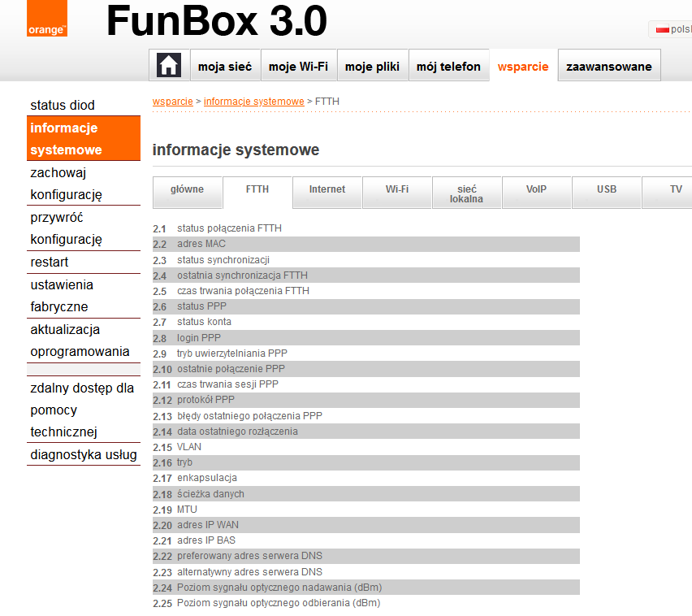Screen dimensions: 692x616
Task: Open ustawienia fabryczne sidebar item
Action: click(62, 296)
